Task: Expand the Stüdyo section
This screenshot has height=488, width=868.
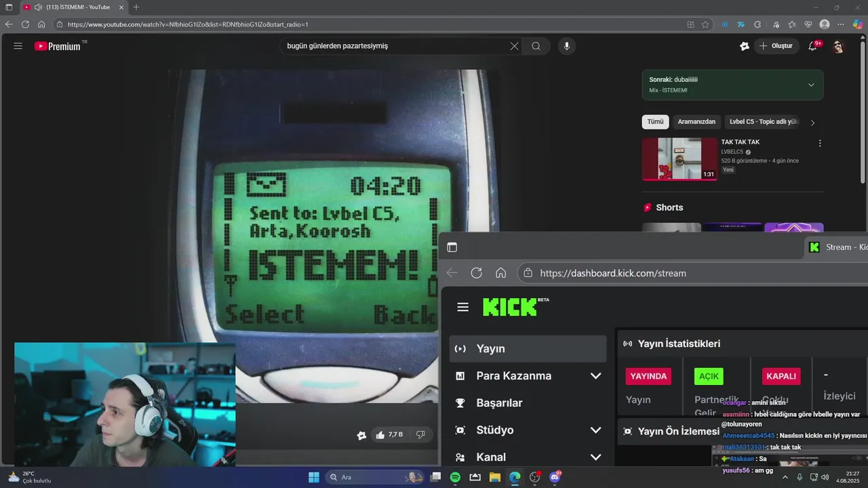Action: coord(595,430)
